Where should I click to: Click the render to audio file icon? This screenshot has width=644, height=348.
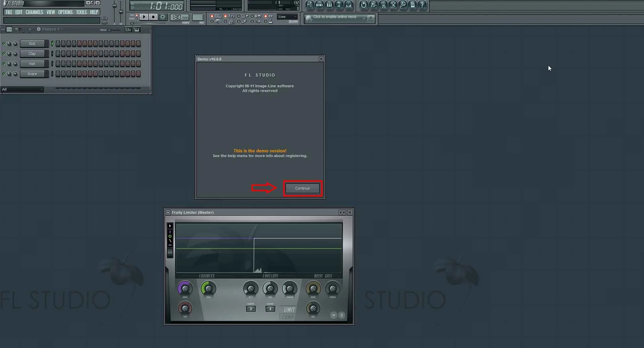tap(383, 5)
